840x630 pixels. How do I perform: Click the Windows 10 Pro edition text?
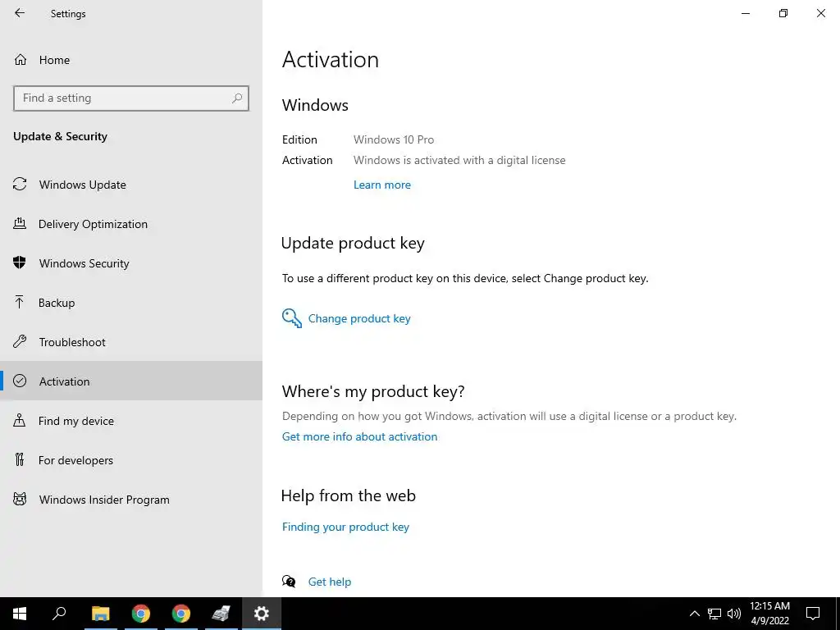tap(394, 139)
